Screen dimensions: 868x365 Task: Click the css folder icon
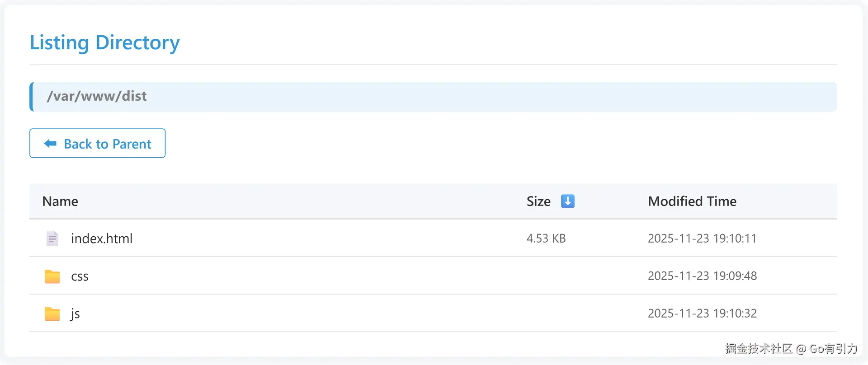coord(52,276)
